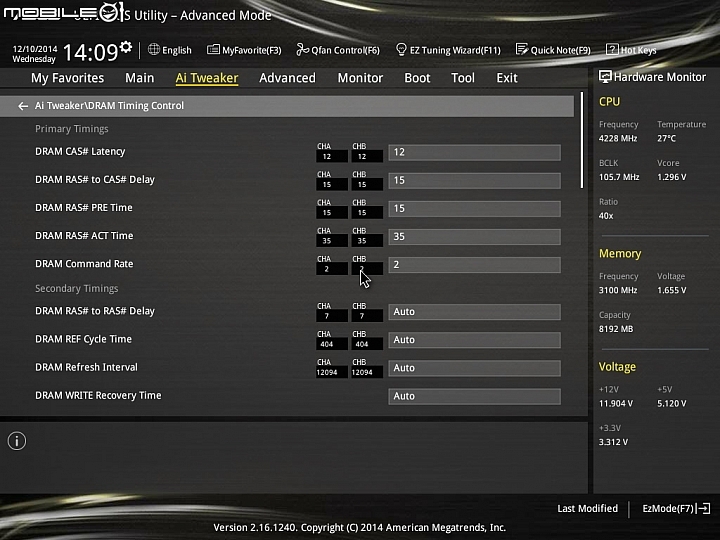The image size is (720, 540).
Task: Select DRAM WRITE Recovery Time label
Action: tap(98, 395)
